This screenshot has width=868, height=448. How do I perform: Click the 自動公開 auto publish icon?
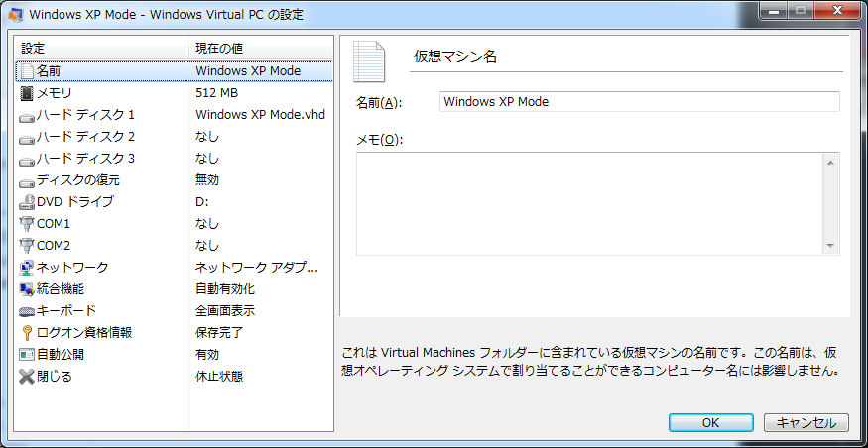click(27, 355)
